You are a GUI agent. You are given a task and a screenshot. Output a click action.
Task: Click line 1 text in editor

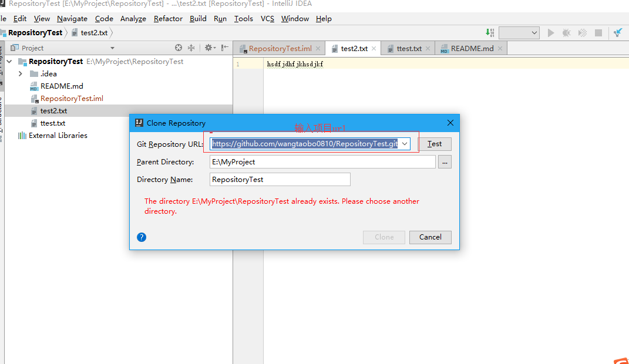pyautogui.click(x=295, y=64)
